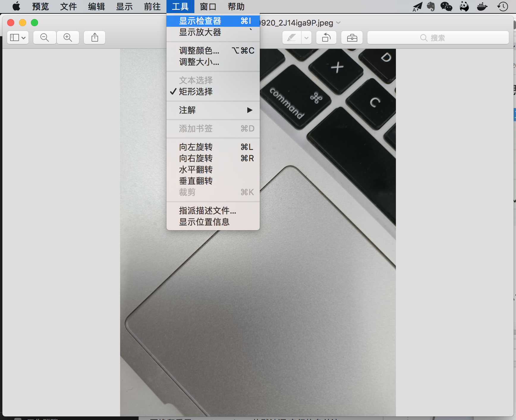The height and width of the screenshot is (420, 516).
Task: Choose 调整大小... menu entry
Action: pyautogui.click(x=199, y=62)
